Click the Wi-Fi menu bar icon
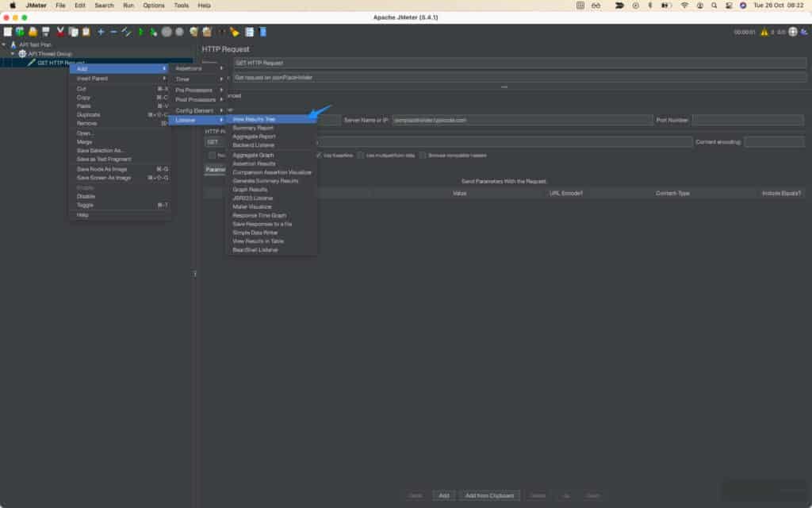This screenshot has height=508, width=812. [x=684, y=6]
